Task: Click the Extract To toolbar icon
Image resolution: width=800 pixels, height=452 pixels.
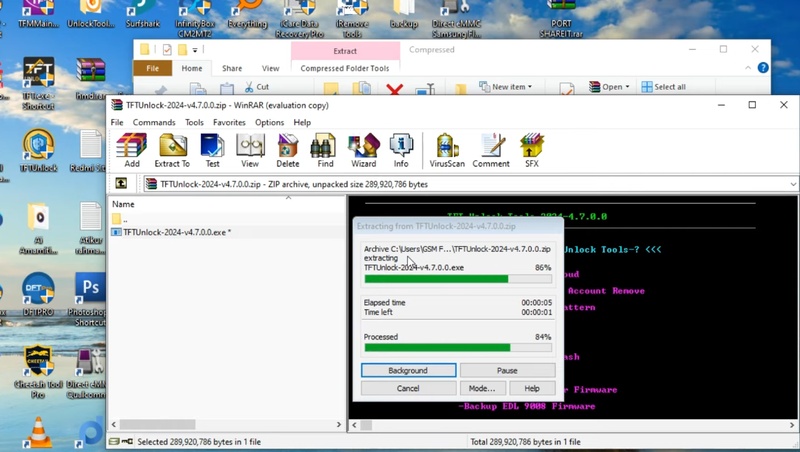Action: coord(172,150)
